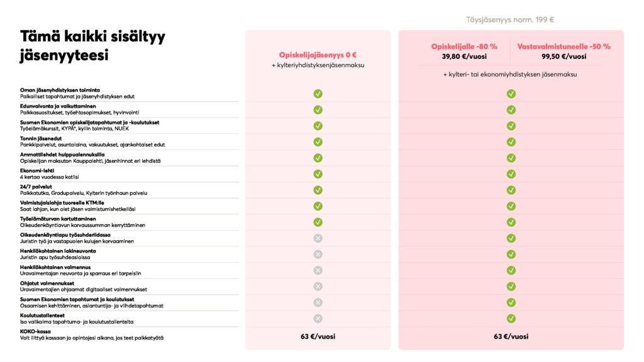644x362 pixels.
Task: Click green checkmark for Tonnin jäsenedut in student column
Action: pyautogui.click(x=318, y=142)
